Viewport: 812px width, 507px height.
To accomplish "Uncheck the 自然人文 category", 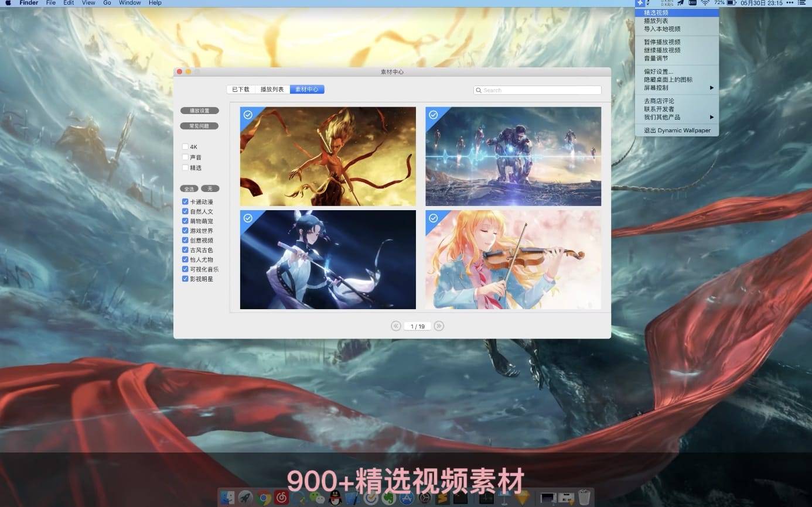I will pos(185,211).
